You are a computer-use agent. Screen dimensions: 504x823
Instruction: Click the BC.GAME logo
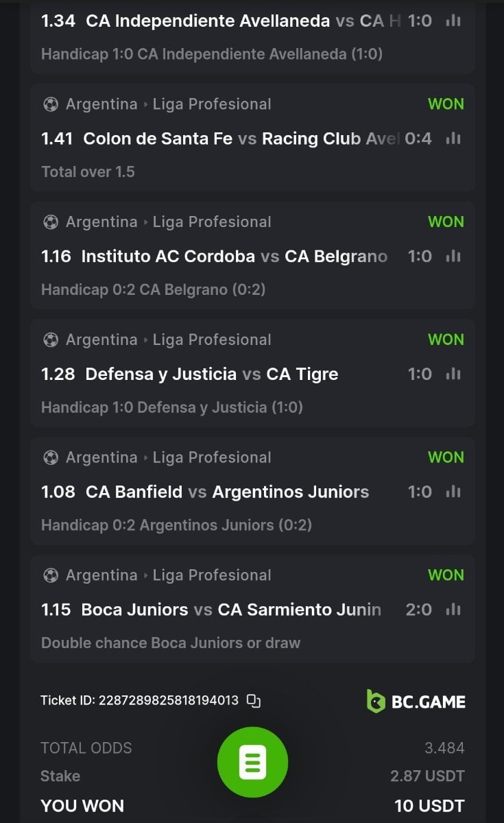click(x=416, y=702)
